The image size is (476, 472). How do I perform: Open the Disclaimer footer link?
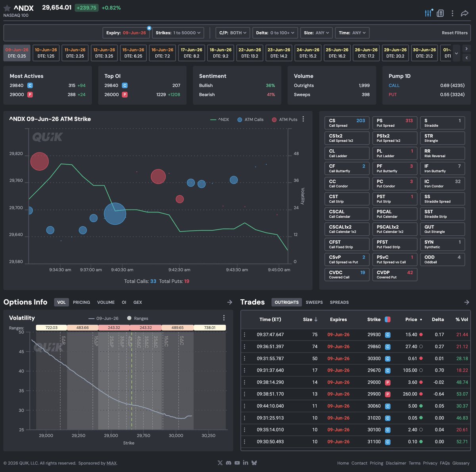(396, 463)
